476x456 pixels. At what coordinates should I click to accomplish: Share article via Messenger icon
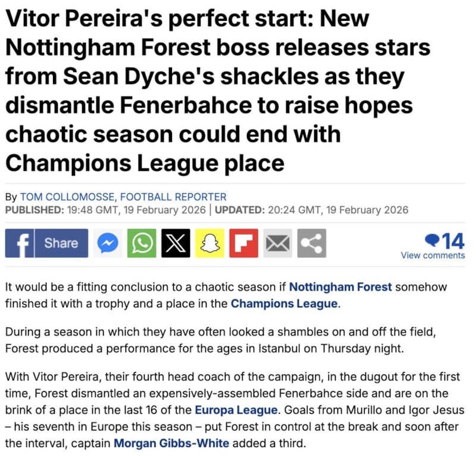point(108,243)
